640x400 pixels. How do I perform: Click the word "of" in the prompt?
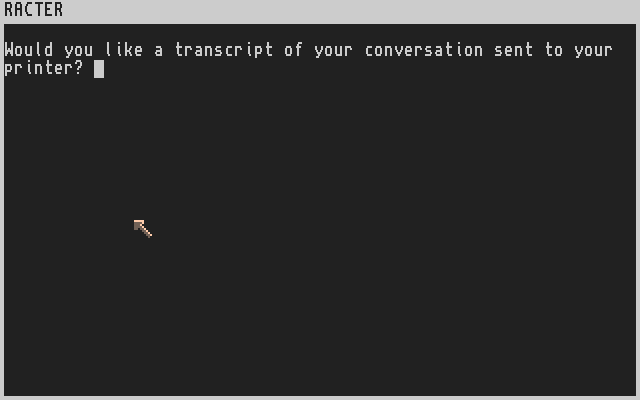pyautogui.click(x=293, y=50)
